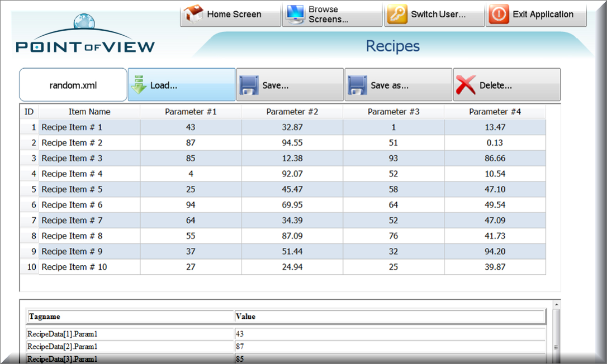This screenshot has width=607, height=364.
Task: Click the floppy disk icon on Save
Action: pos(249,85)
